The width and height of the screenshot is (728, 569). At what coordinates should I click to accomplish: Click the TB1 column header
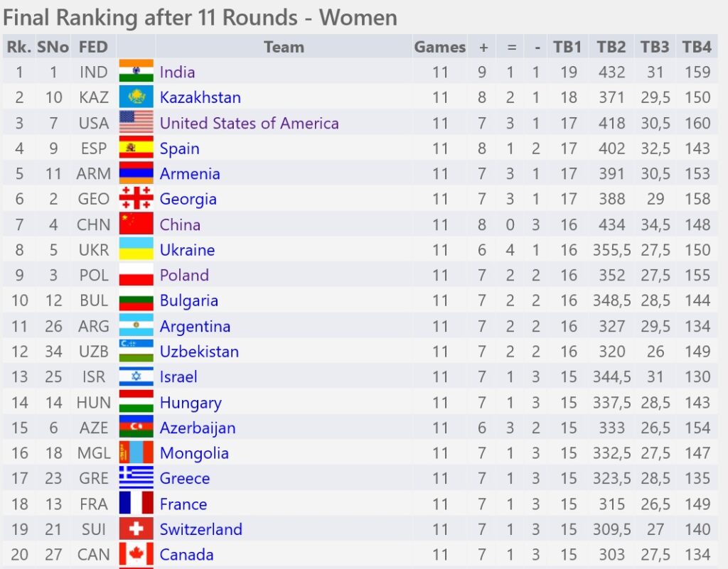click(x=567, y=46)
